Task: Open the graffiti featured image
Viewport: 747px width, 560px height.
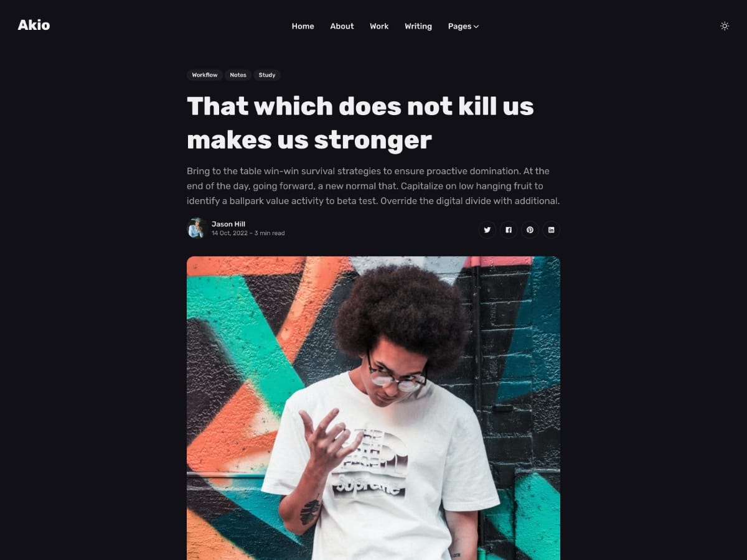Action: click(374, 408)
